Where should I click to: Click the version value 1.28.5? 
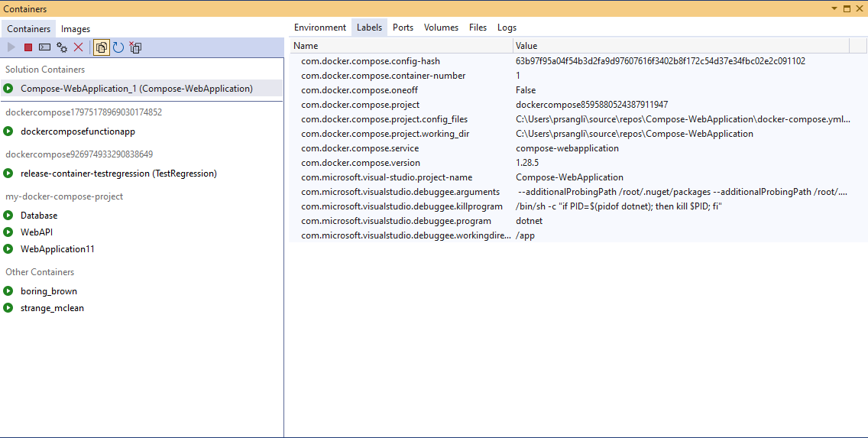point(527,163)
